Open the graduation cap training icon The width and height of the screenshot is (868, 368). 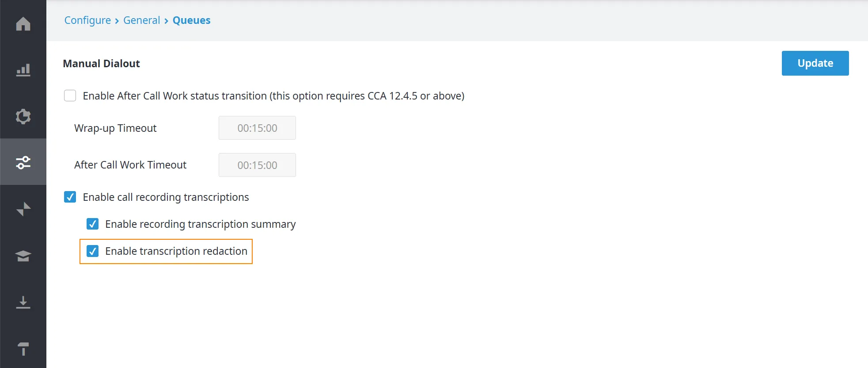click(x=23, y=256)
